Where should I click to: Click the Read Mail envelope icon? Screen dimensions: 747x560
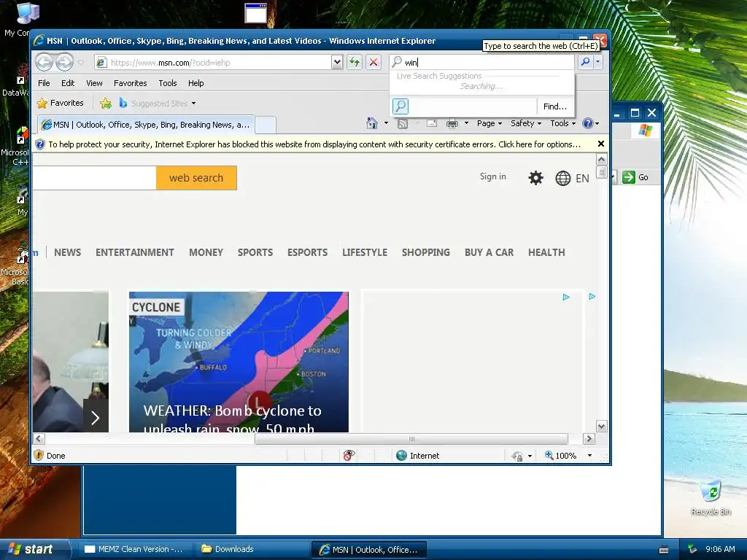(x=432, y=123)
